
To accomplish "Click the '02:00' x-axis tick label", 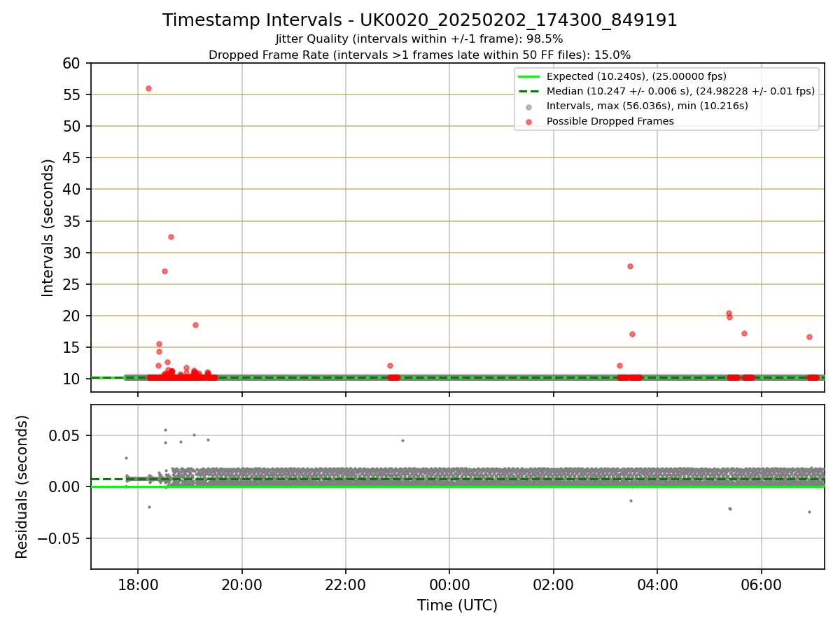I will tap(554, 584).
